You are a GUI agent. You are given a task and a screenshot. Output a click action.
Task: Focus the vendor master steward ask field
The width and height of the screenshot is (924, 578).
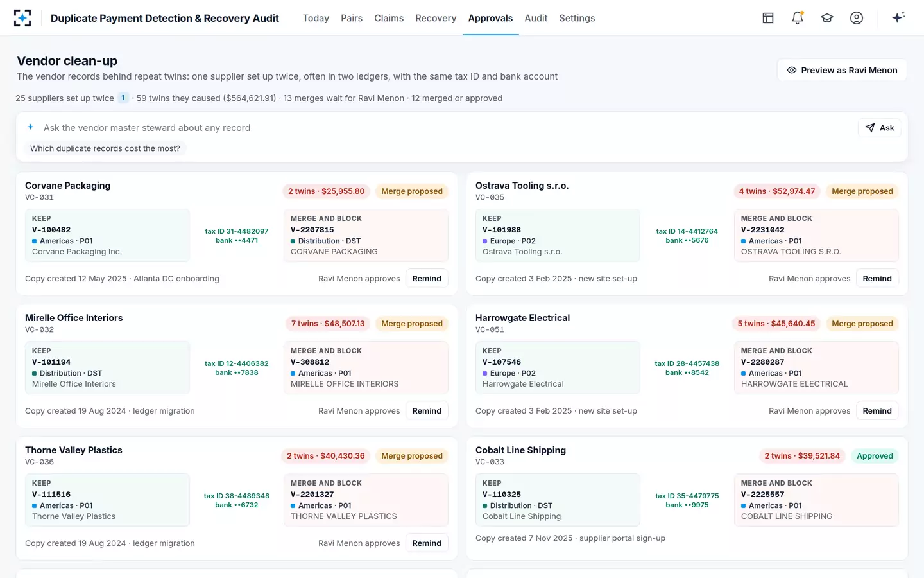coord(446,128)
